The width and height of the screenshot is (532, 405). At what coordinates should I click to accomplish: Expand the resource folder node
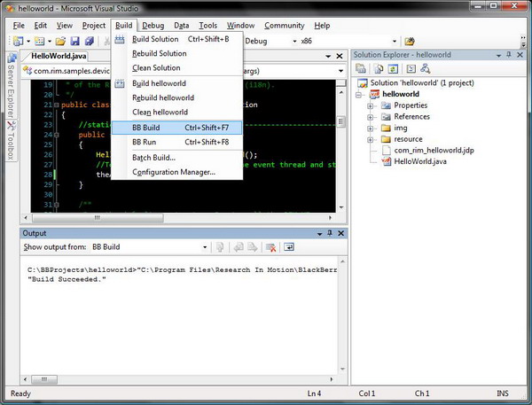370,140
